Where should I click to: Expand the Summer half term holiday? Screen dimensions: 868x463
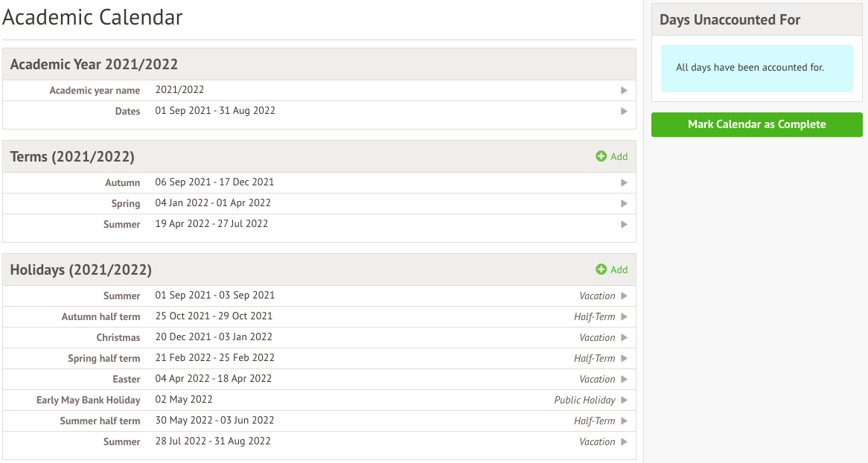[624, 421]
